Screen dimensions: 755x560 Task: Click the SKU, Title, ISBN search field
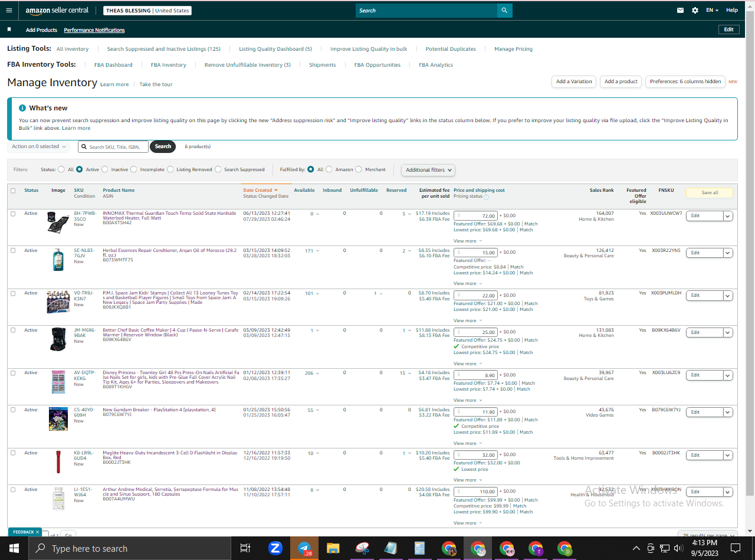113,146
